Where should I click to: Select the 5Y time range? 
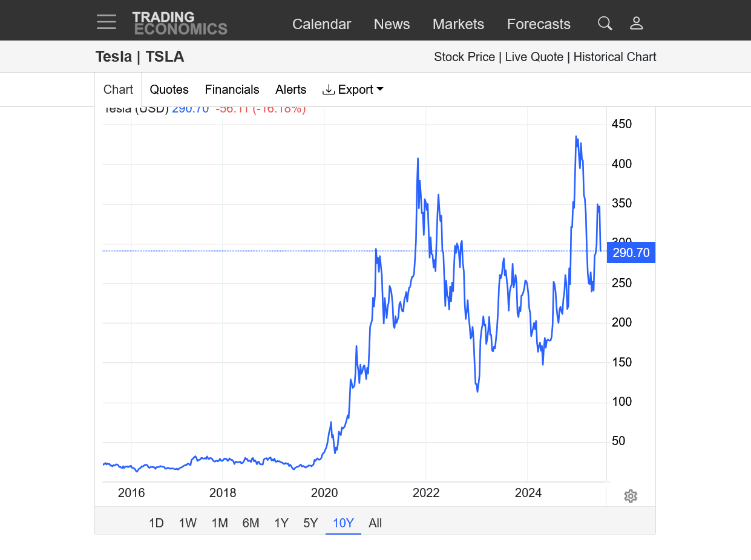[x=310, y=523]
